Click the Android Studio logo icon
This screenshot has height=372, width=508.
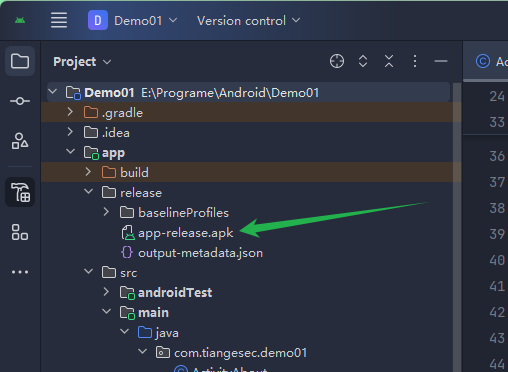(20, 21)
